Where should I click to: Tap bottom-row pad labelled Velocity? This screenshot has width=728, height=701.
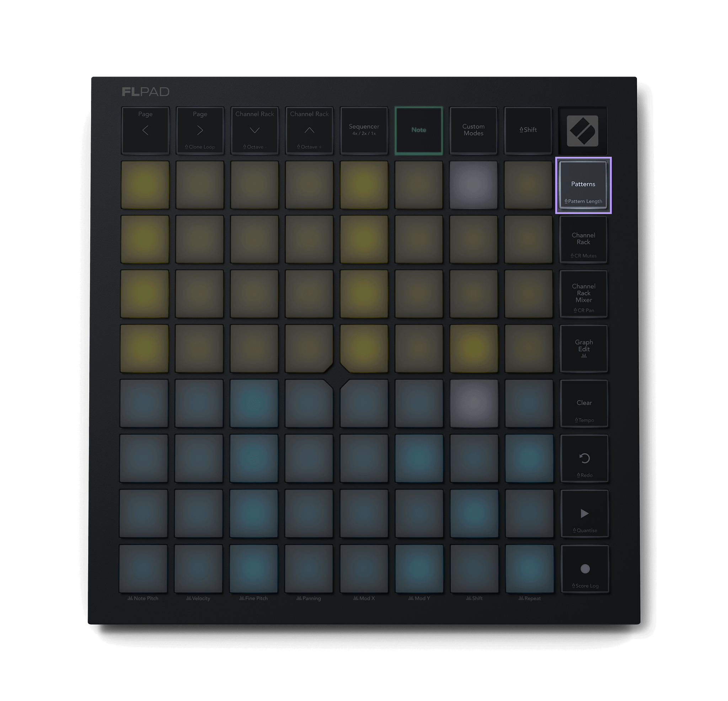pos(198,568)
